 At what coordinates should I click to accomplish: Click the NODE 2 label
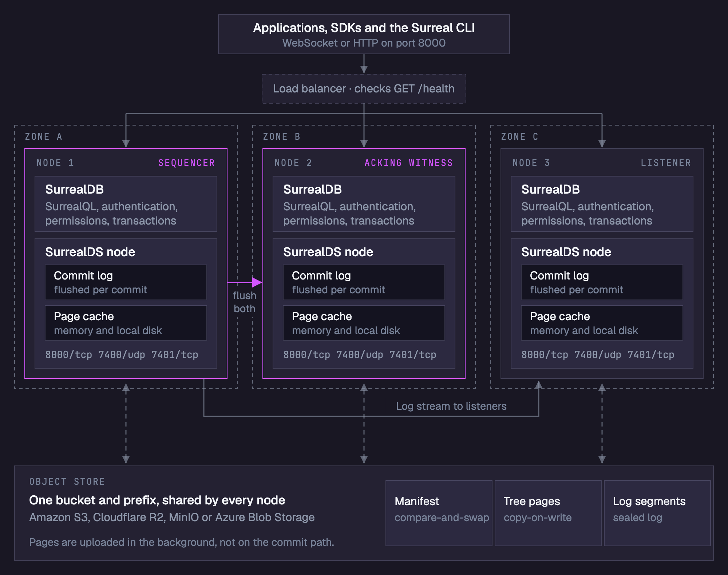click(x=293, y=163)
